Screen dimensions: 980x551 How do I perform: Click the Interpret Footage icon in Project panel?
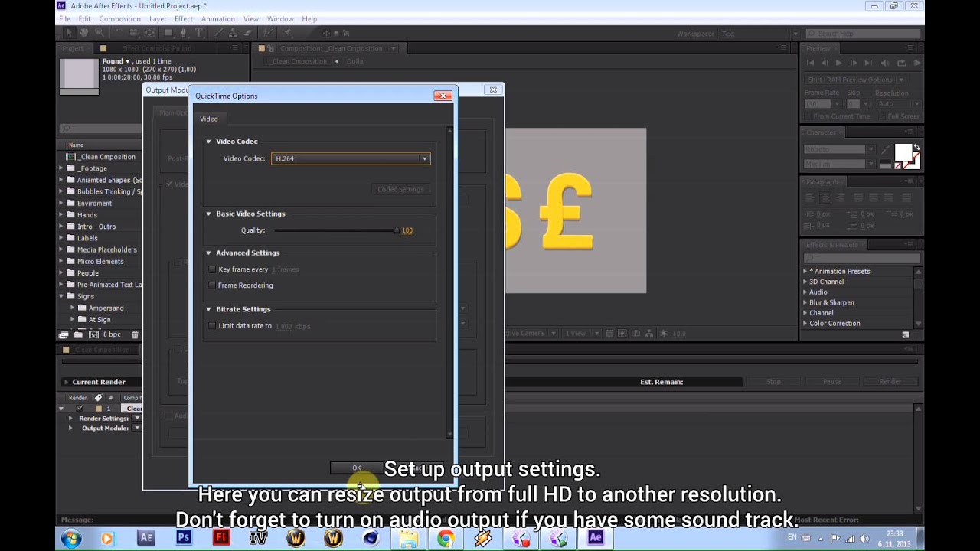click(x=64, y=334)
